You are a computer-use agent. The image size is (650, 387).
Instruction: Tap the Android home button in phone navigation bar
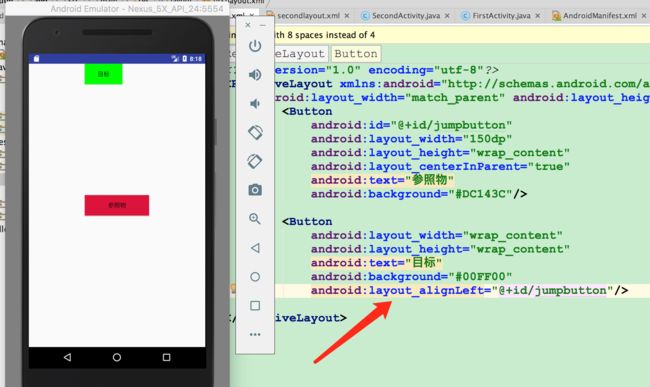coord(117,357)
